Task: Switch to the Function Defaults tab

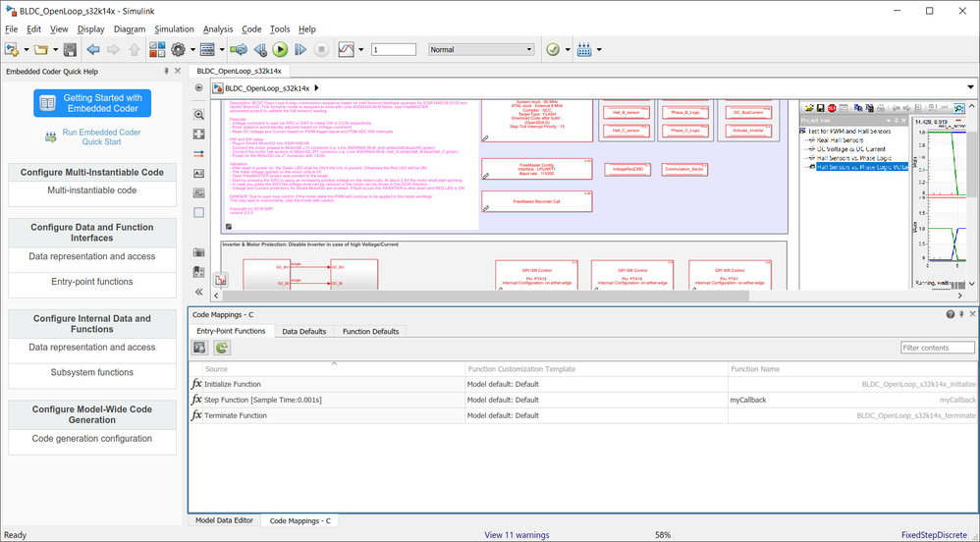Action: 370,332
